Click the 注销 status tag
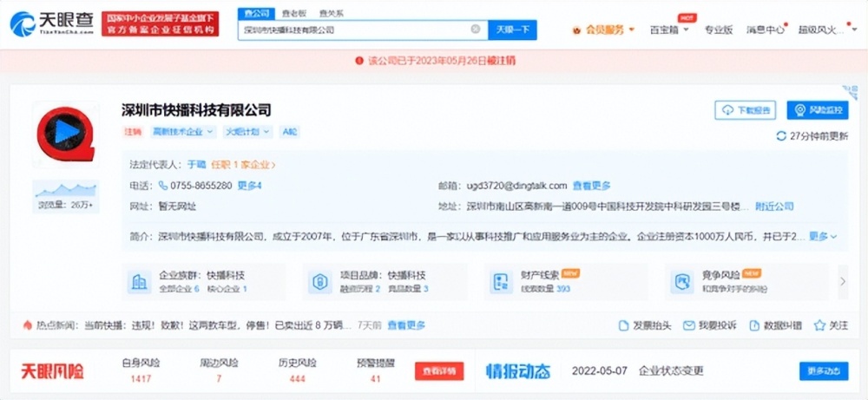The image size is (868, 400). coord(133,132)
